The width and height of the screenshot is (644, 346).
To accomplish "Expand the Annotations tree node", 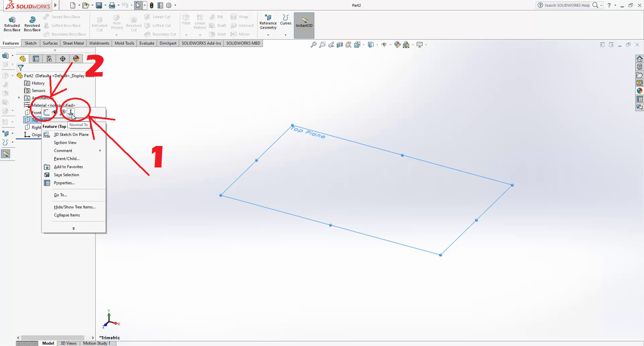I will tap(19, 98).
